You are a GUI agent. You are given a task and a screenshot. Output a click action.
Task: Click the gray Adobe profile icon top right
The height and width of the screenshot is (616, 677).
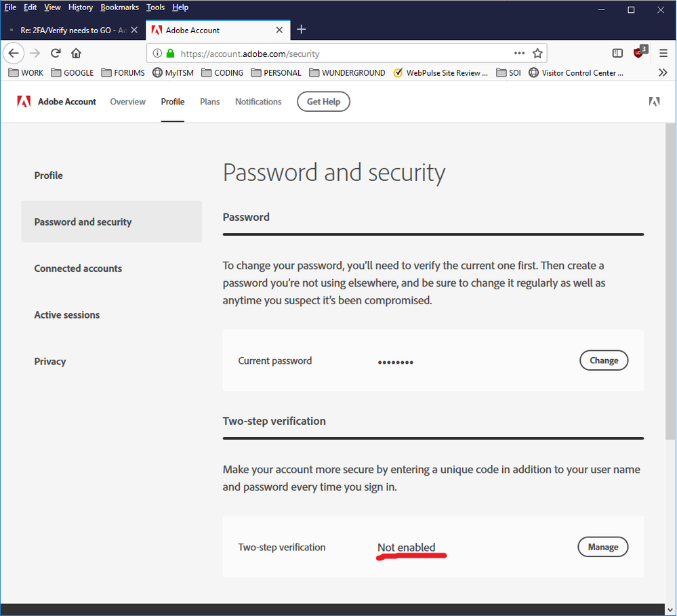[x=654, y=102]
